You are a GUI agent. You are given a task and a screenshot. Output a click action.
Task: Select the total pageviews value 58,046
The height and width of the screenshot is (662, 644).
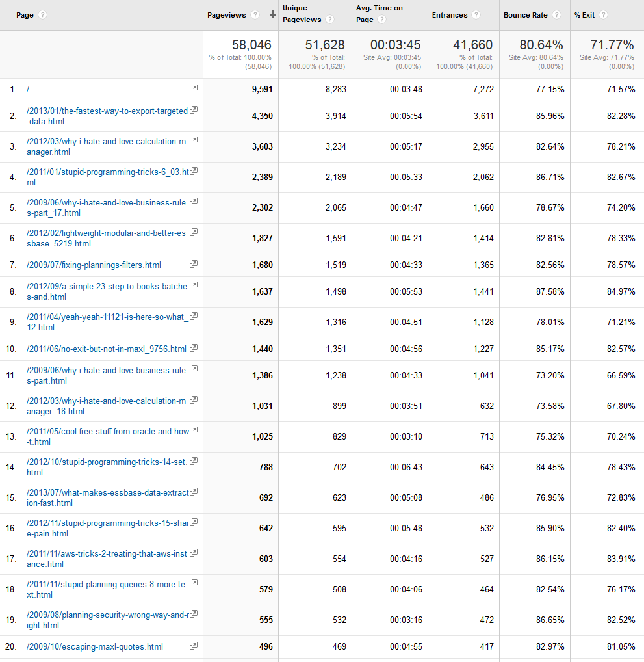click(x=251, y=45)
